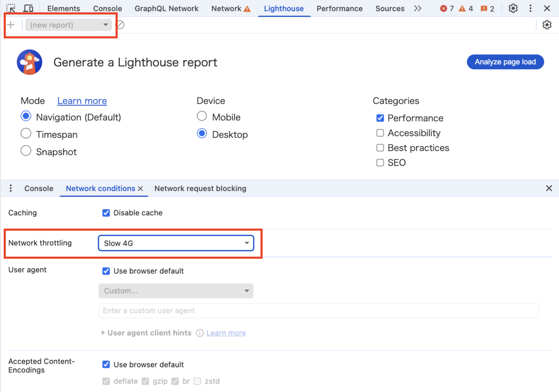The width and height of the screenshot is (559, 392).
Task: Open the (new report) dropdown
Action: (x=68, y=25)
